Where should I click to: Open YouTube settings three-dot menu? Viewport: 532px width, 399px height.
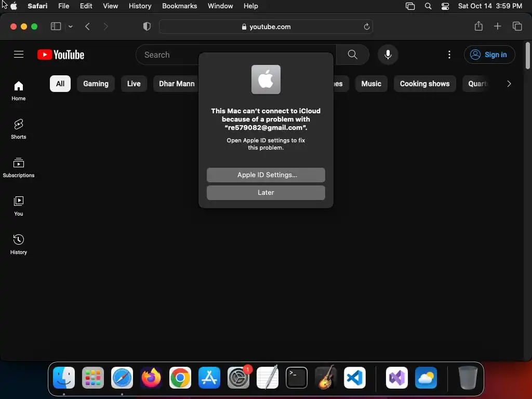click(x=449, y=54)
